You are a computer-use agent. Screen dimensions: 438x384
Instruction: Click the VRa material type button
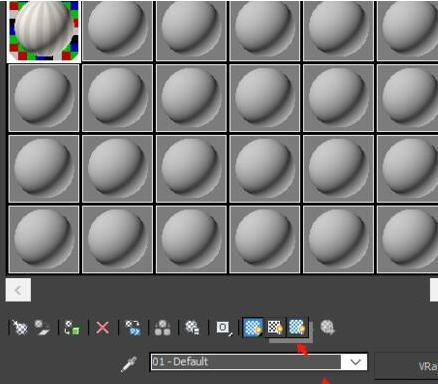pyautogui.click(x=407, y=366)
